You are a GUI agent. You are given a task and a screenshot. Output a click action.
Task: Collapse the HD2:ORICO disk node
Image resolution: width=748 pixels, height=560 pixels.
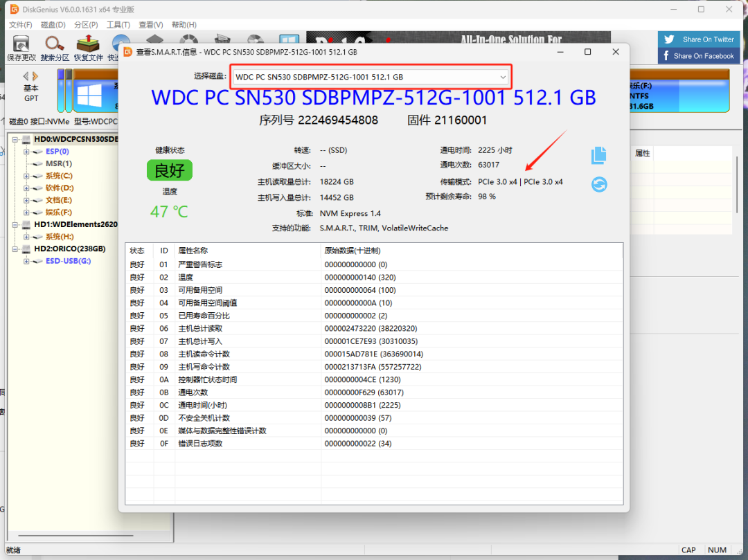pos(15,249)
